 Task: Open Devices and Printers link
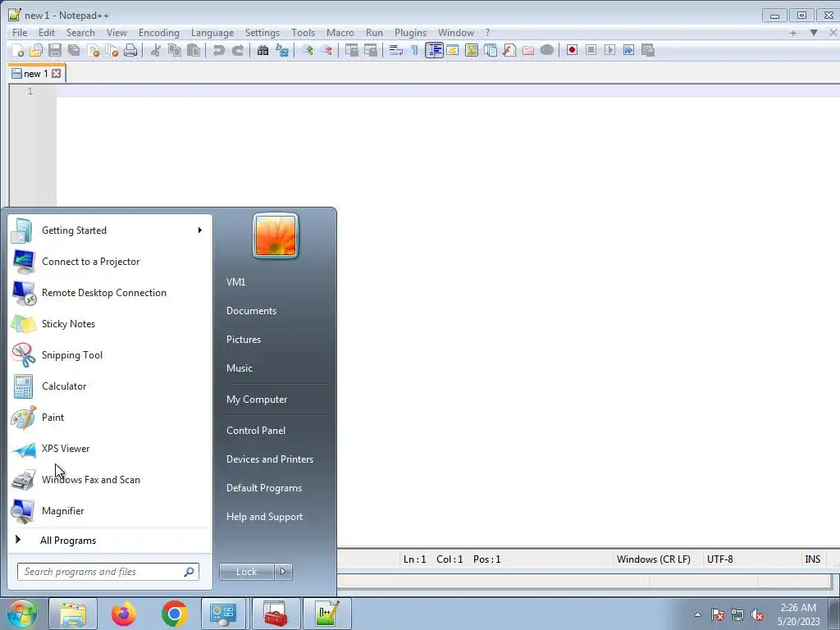point(269,459)
